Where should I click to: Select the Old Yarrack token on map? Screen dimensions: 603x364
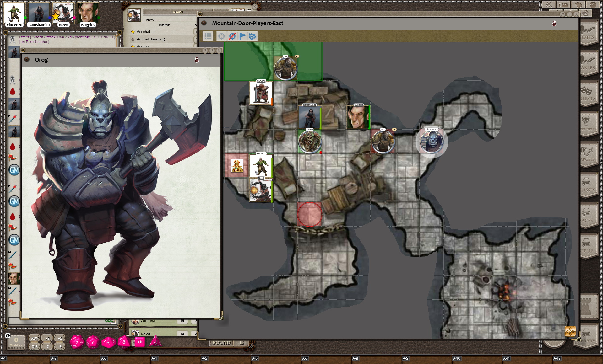(x=432, y=142)
